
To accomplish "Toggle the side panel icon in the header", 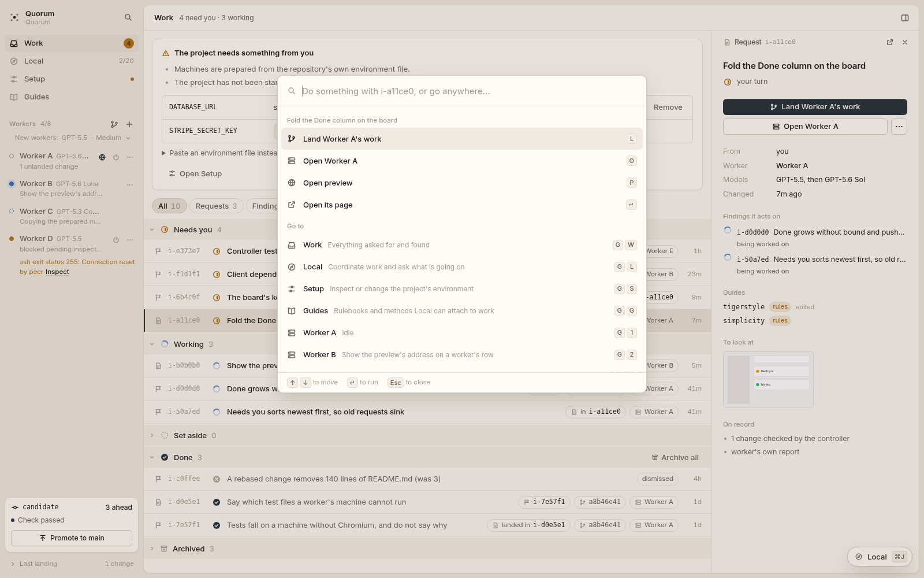I will click(905, 18).
